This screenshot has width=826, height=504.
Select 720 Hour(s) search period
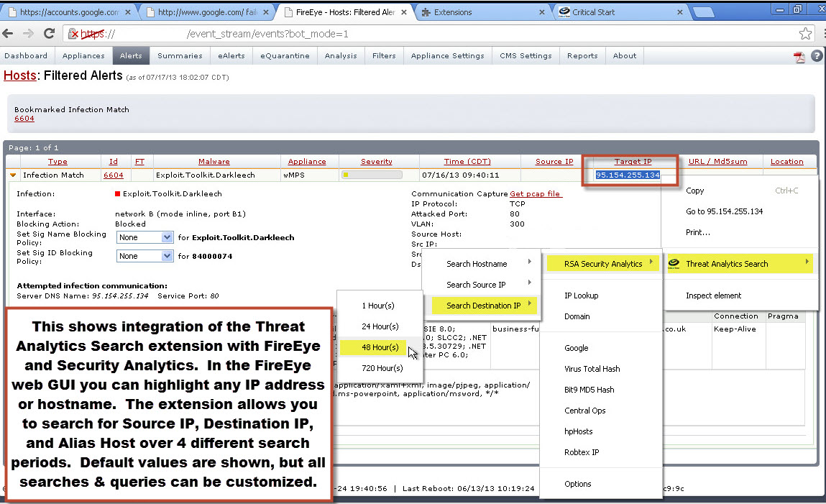[x=382, y=368]
